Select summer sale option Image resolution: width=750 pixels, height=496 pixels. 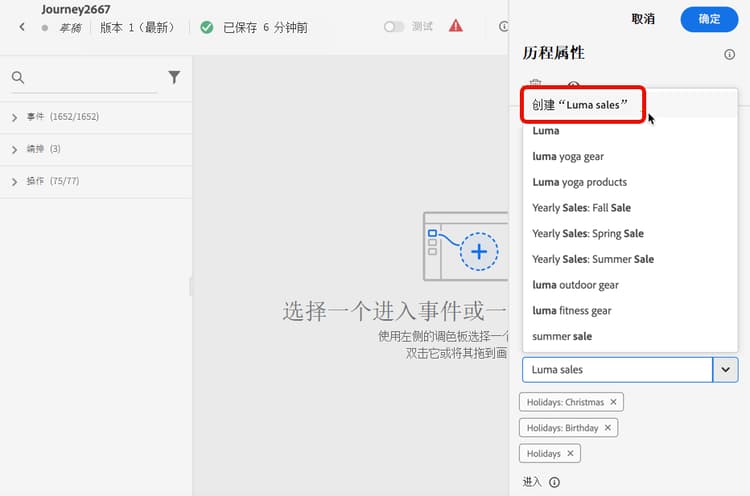click(x=629, y=336)
